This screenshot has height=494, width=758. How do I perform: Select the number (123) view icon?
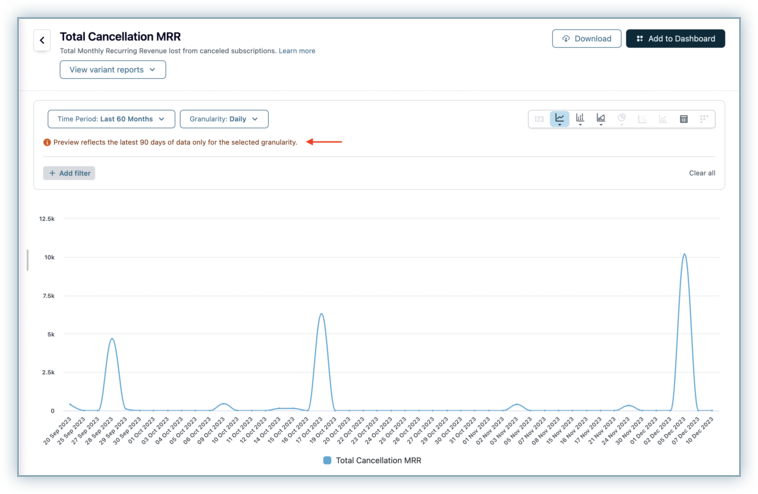(540, 119)
